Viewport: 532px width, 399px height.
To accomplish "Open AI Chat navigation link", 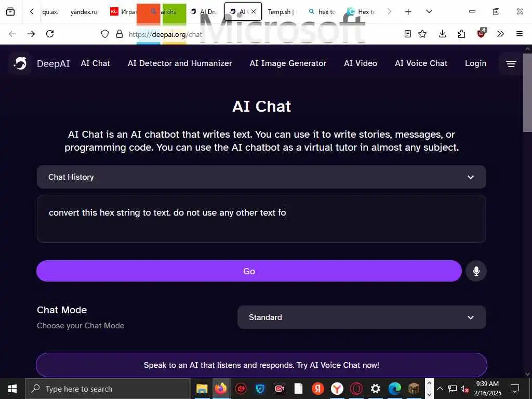I will click(96, 63).
